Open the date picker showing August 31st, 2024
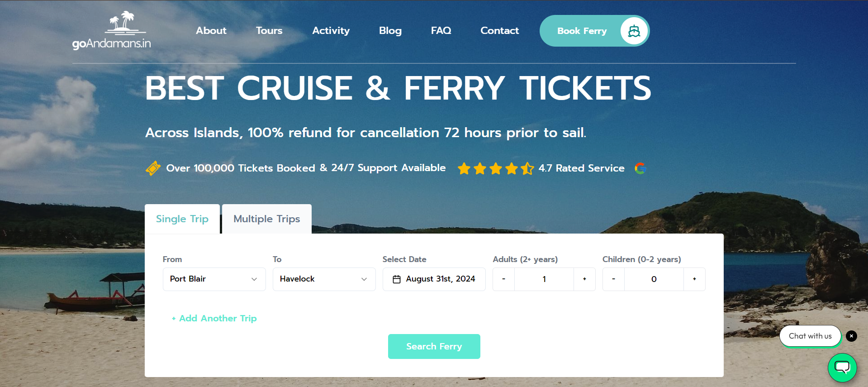868x387 pixels. [434, 279]
